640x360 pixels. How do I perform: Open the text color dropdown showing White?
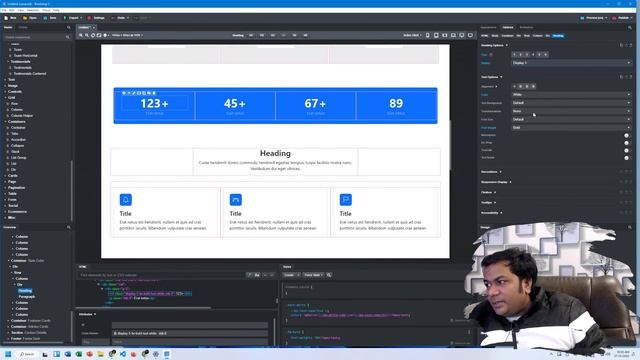point(571,95)
